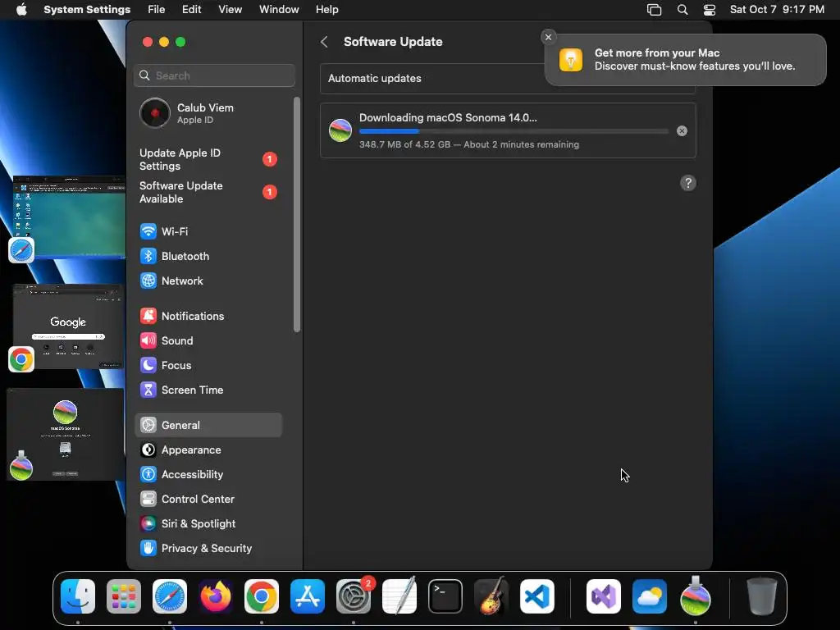Go back with the chevron arrow
Viewport: 840px width, 630px height.
pyautogui.click(x=324, y=42)
